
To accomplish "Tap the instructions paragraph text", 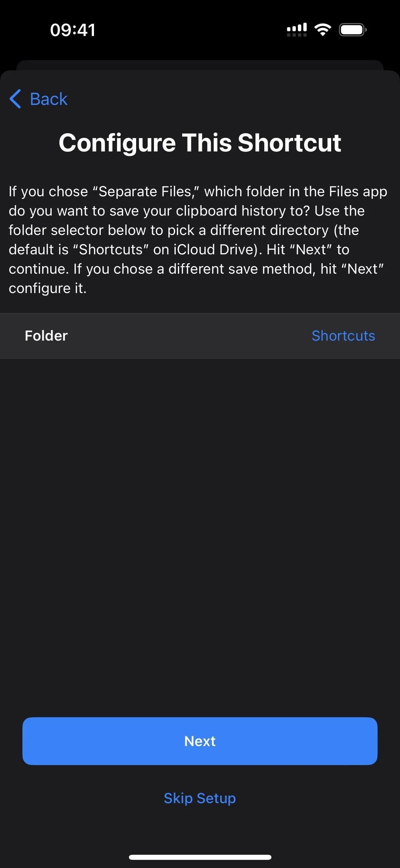I will (x=198, y=240).
